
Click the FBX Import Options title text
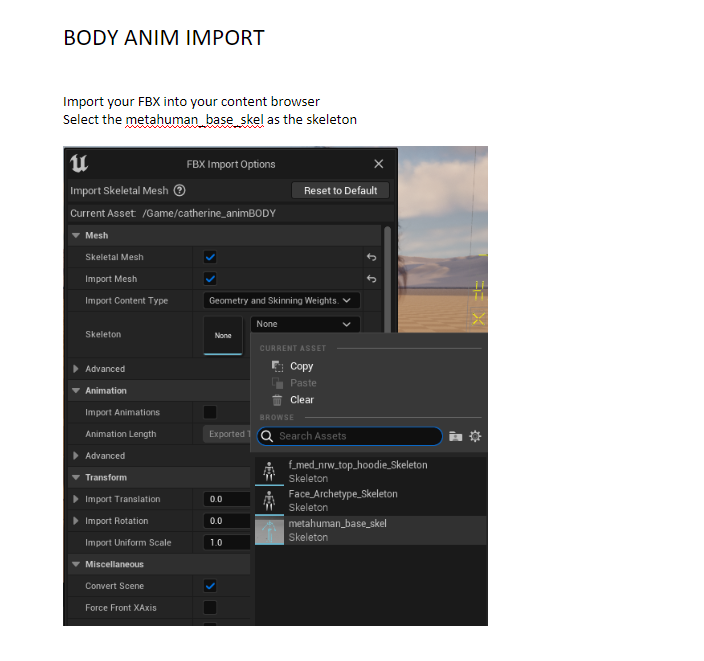point(231,164)
